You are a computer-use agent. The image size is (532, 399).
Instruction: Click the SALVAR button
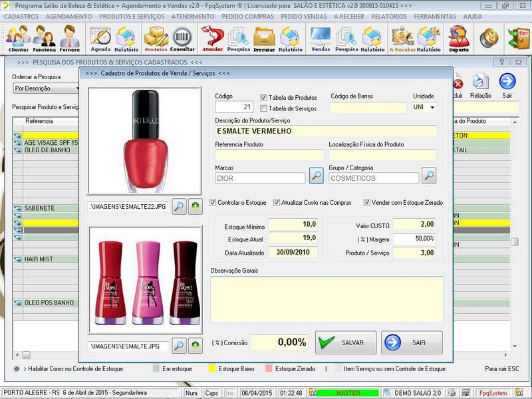[345, 342]
